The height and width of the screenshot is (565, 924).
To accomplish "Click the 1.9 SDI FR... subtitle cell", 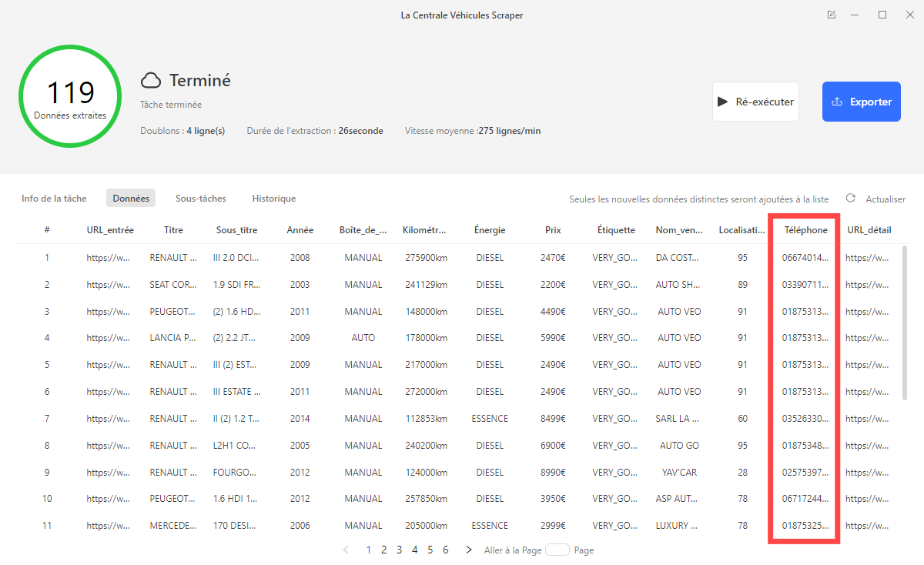I will coord(237,285).
